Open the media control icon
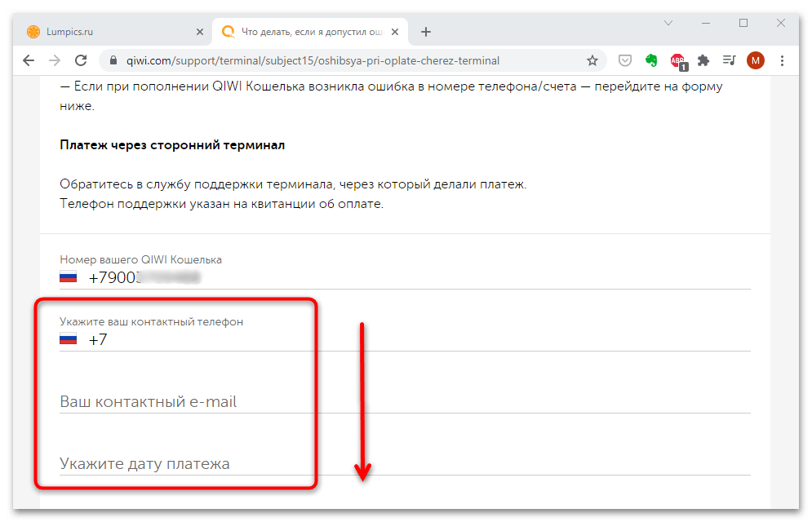The width and height of the screenshot is (812, 522). click(x=729, y=60)
